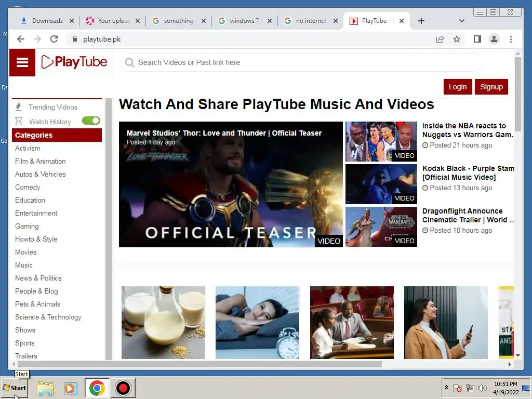Switch to the 'something' Google tab

[x=179, y=21]
